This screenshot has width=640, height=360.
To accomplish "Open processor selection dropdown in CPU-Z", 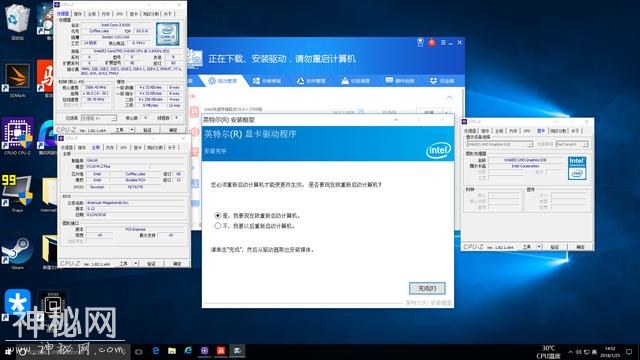I will point(99,118).
